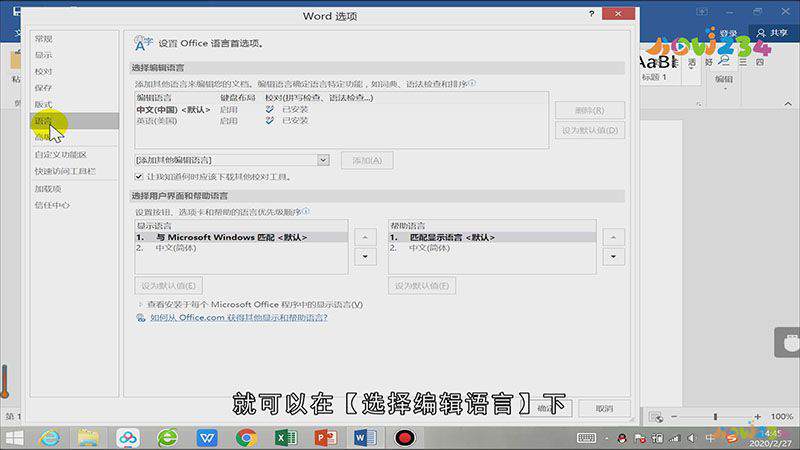Select 中文(中国) <默认> editing language row
Screen dimensions: 800x450
(342, 109)
